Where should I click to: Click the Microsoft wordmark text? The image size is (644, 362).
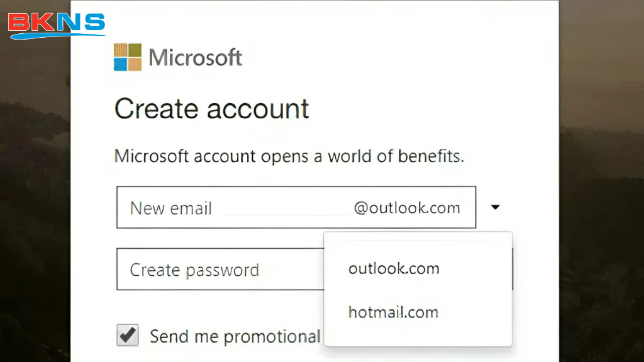195,57
